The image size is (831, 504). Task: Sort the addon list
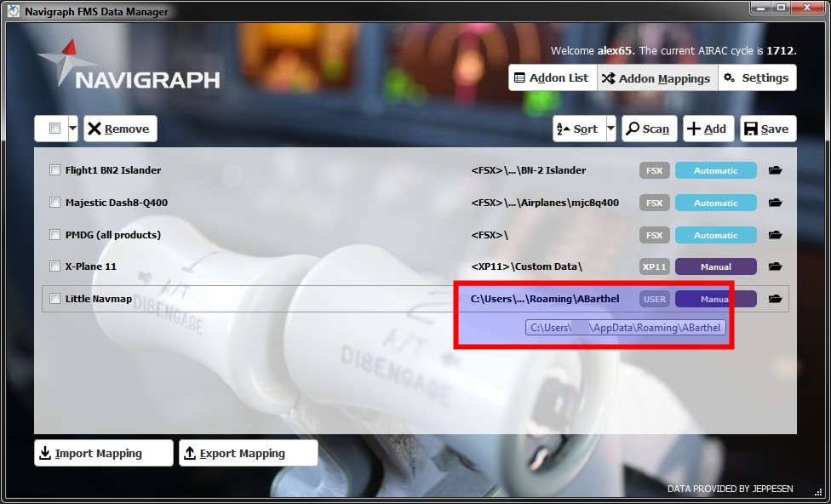[x=579, y=129]
